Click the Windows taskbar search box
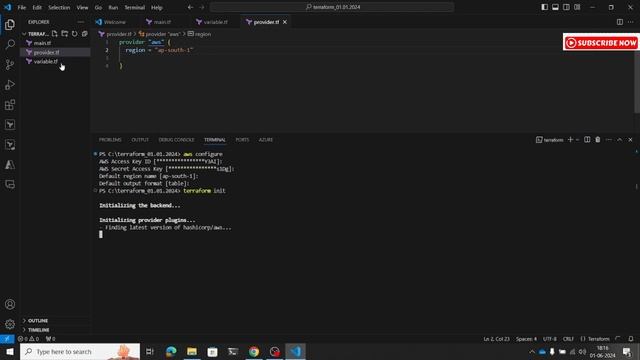The image size is (640, 360). [x=80, y=351]
